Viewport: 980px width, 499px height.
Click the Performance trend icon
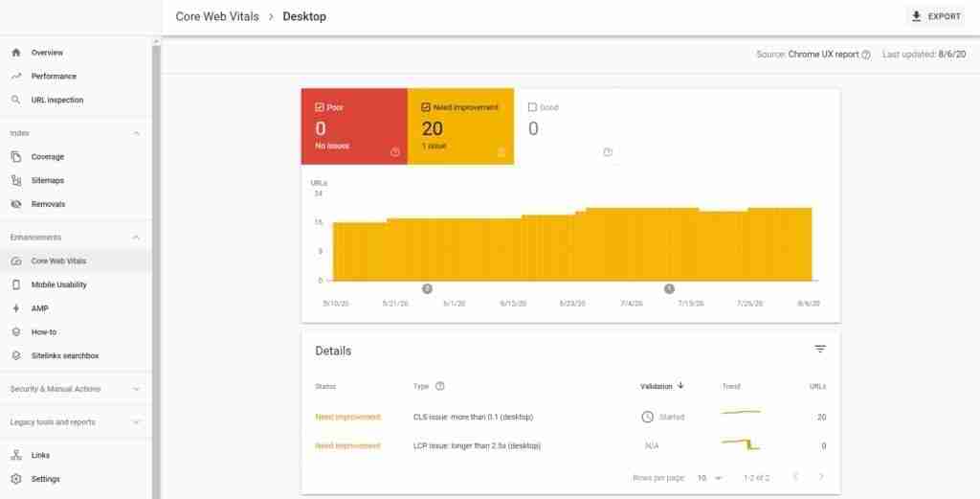[16, 77]
